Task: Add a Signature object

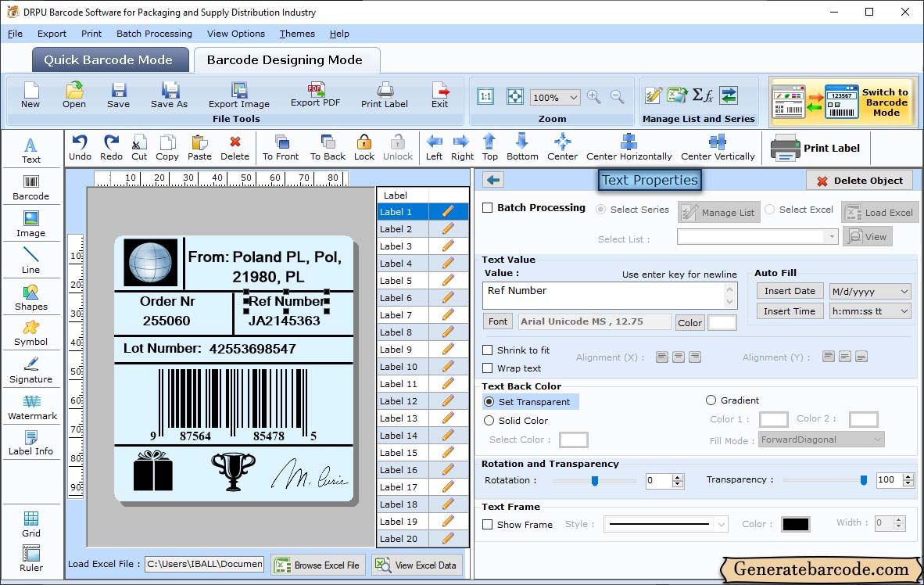Action: point(31,371)
